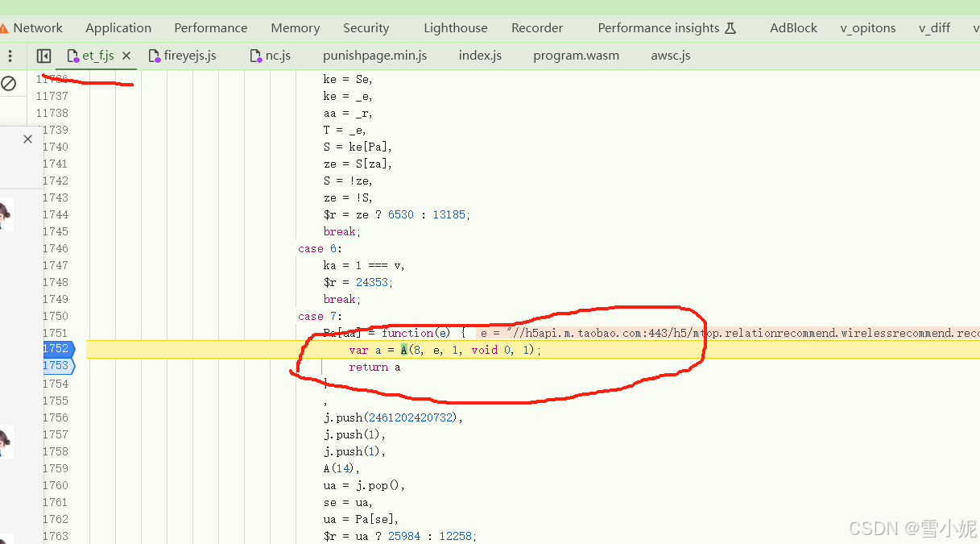980x544 pixels.
Task: Close the left side panel
Action: [x=27, y=139]
